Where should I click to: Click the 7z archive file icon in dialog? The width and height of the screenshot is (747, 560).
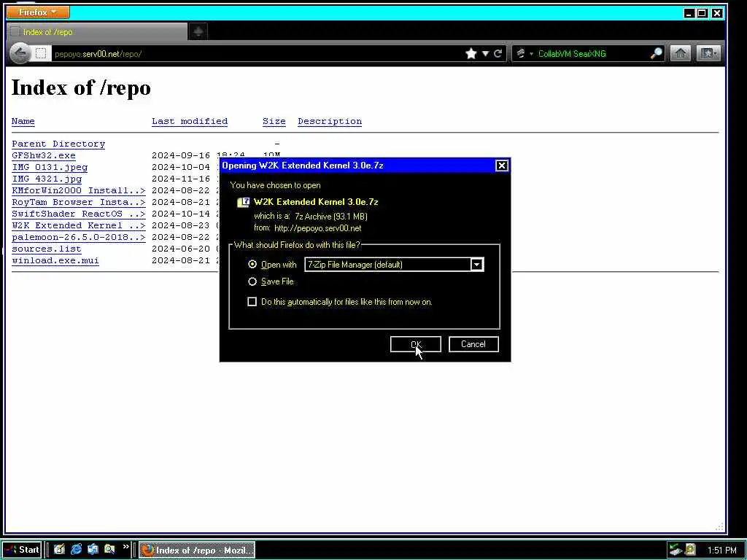click(244, 203)
